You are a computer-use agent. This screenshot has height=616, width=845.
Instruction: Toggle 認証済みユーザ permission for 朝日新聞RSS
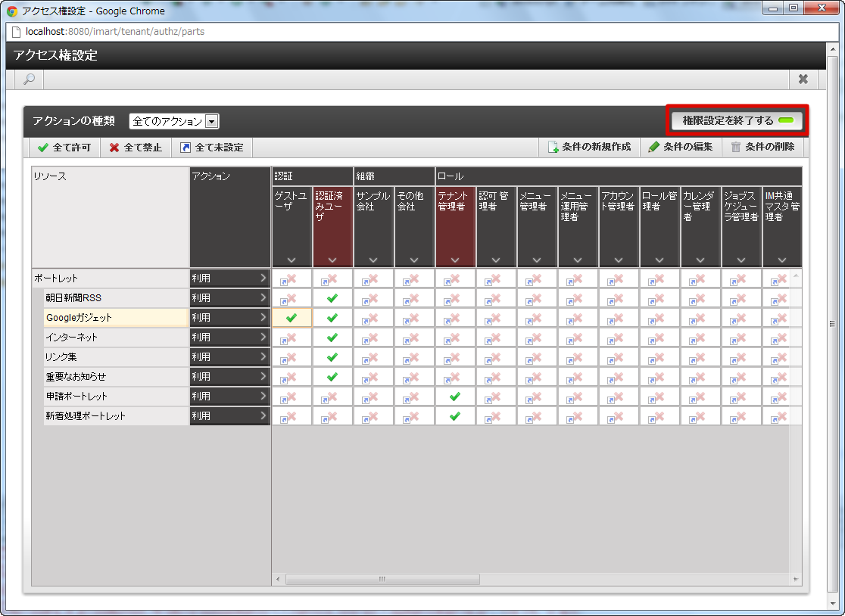click(332, 297)
